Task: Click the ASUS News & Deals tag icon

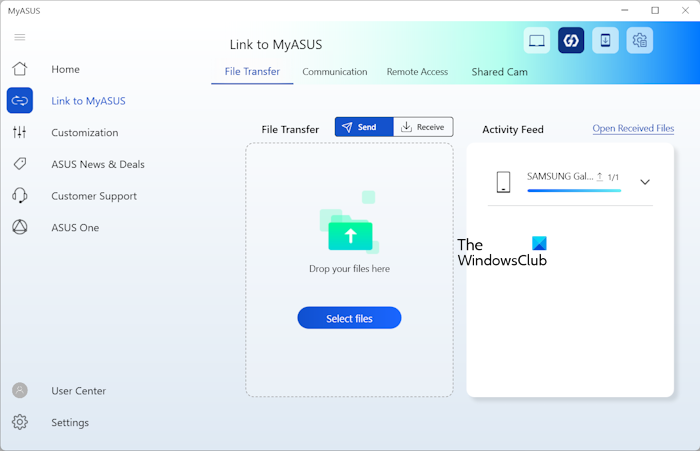Action: [x=20, y=164]
